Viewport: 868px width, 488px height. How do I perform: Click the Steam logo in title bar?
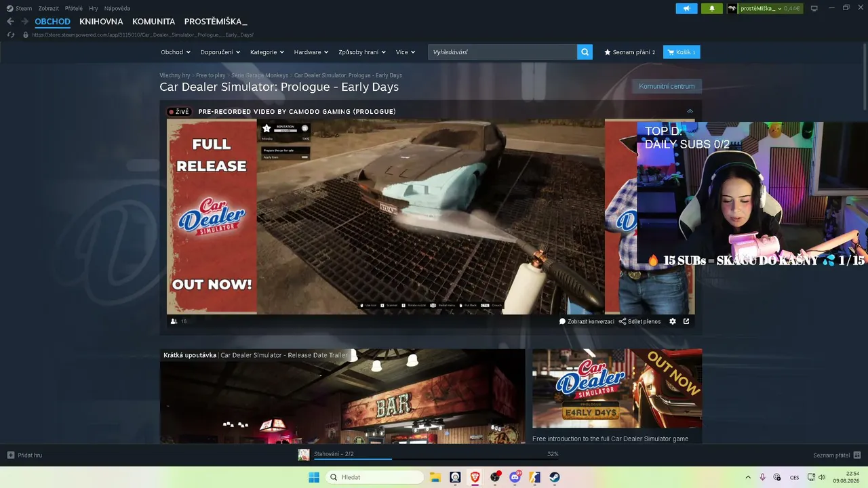pyautogui.click(x=9, y=8)
